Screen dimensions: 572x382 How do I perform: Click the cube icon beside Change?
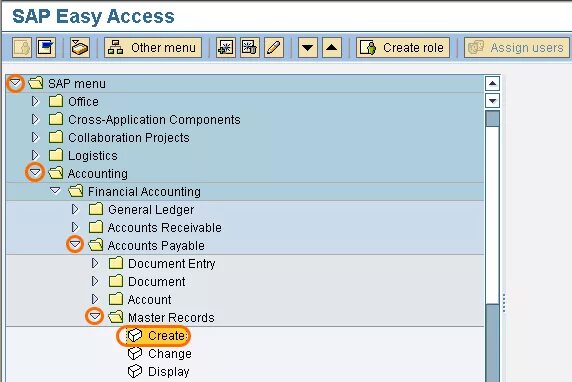click(x=135, y=353)
